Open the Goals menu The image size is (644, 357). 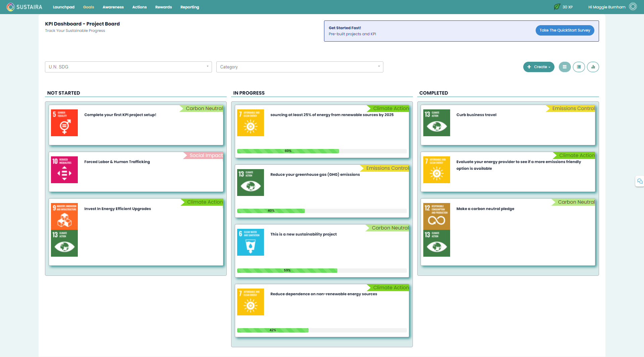point(89,7)
